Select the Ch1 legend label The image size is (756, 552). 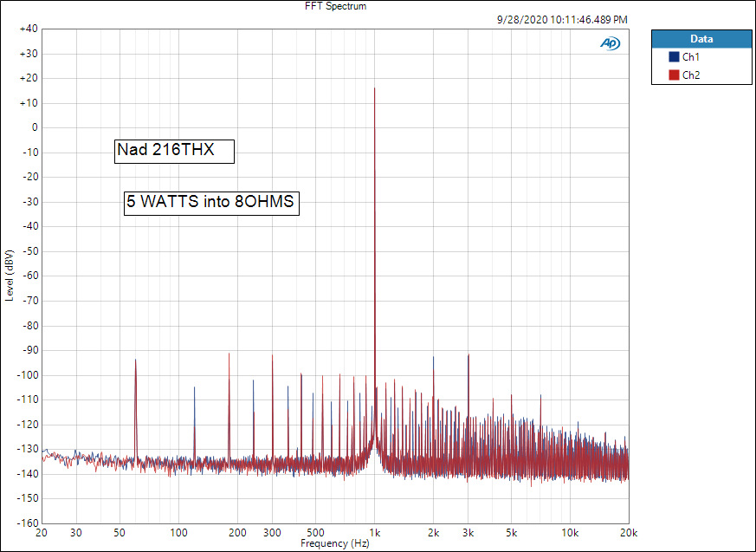click(x=691, y=57)
